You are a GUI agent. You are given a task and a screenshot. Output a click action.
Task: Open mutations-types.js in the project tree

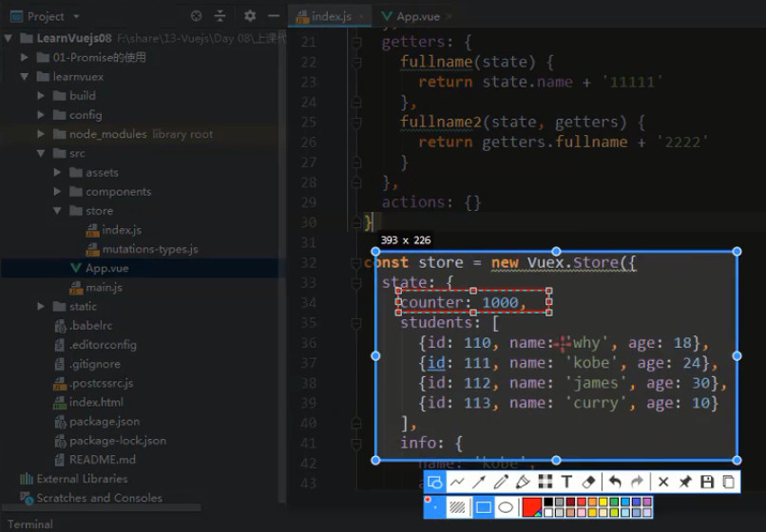[x=143, y=249]
